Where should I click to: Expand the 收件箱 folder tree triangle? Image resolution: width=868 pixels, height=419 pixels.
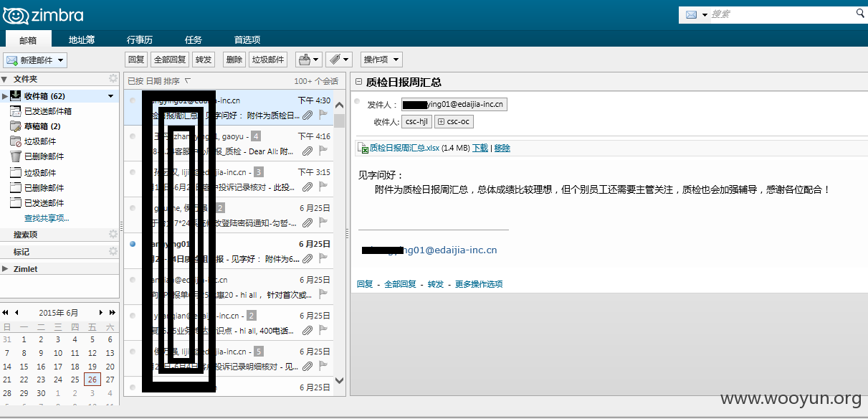tap(5, 95)
